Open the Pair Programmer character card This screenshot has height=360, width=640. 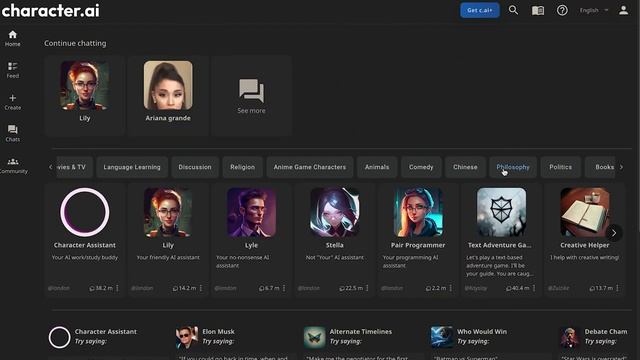pos(418,240)
